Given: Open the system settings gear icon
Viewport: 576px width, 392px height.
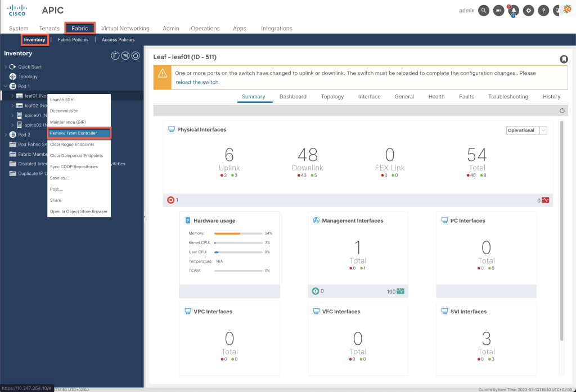Looking at the screenshot, I should coord(528,10).
